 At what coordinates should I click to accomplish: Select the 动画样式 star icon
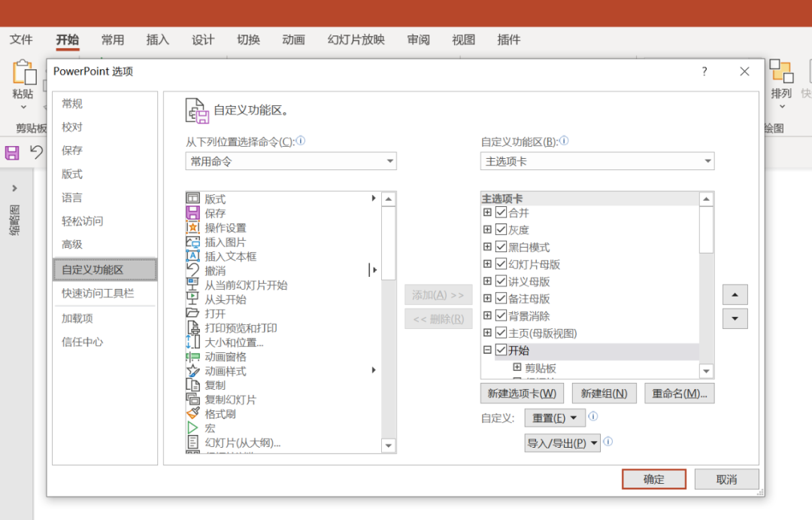(192, 371)
